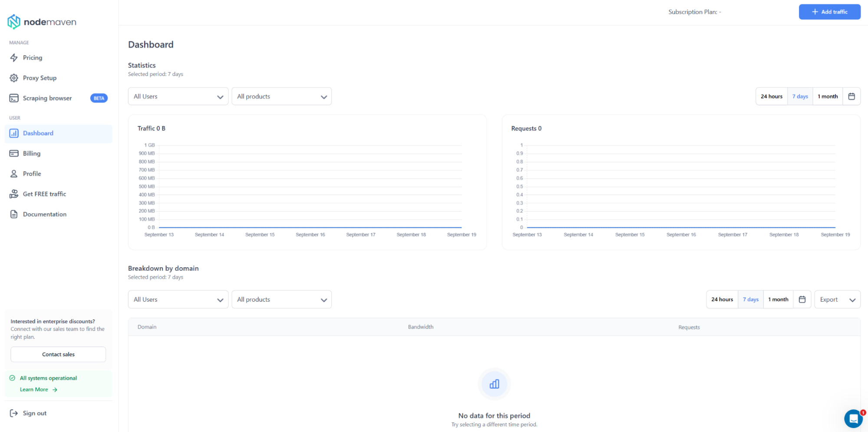Viewport: 868px width, 432px height.
Task: Click the Get FREE traffic icon
Action: (14, 194)
